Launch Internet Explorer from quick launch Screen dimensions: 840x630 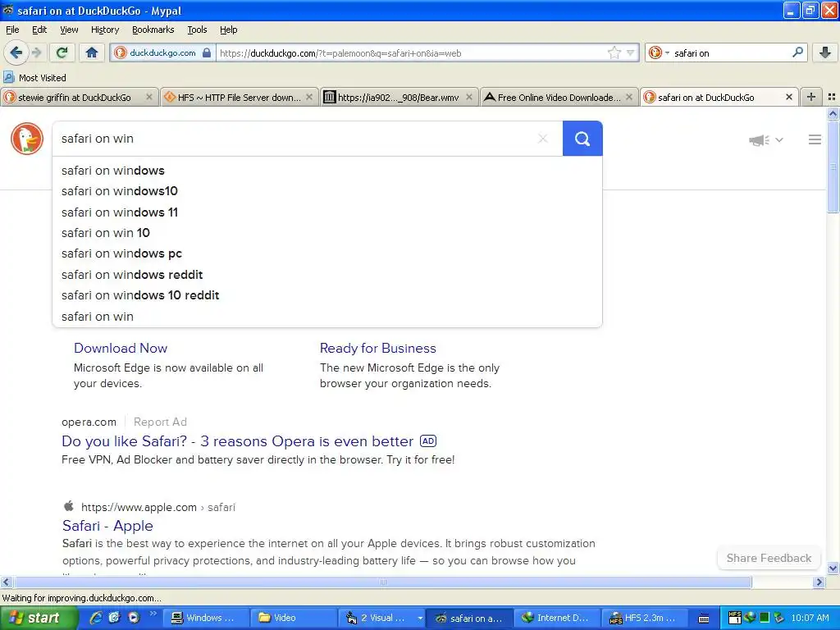click(x=96, y=618)
